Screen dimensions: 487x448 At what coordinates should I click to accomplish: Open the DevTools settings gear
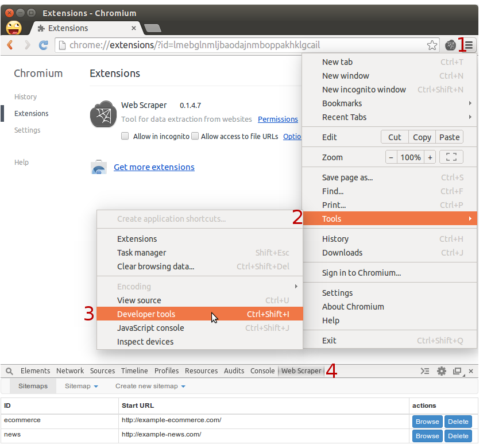click(441, 371)
